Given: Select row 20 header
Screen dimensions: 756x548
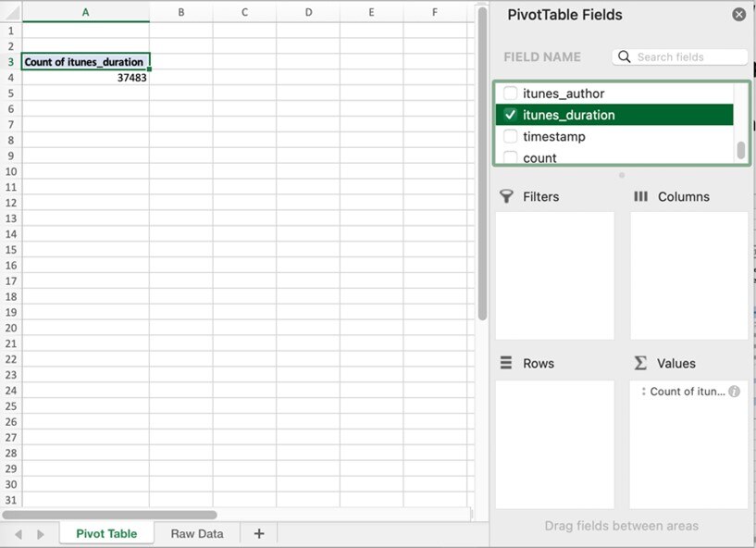Looking at the screenshot, I should pyautogui.click(x=10, y=328).
